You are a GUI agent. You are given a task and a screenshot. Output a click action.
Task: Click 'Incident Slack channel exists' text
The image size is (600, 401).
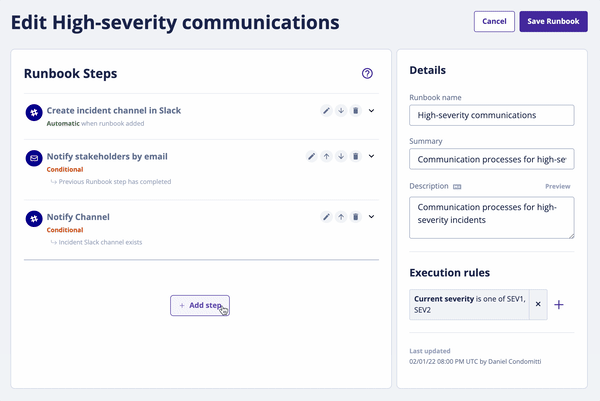(x=100, y=242)
